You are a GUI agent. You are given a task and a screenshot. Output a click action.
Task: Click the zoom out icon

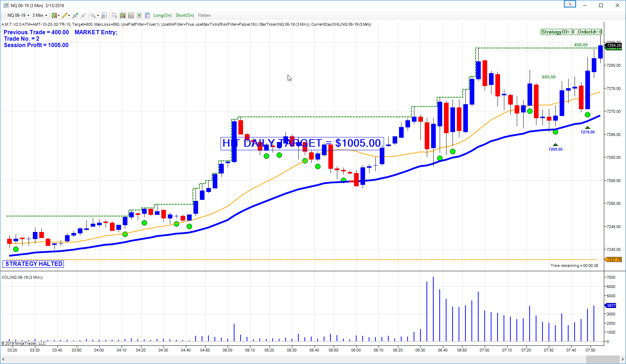(84, 15)
